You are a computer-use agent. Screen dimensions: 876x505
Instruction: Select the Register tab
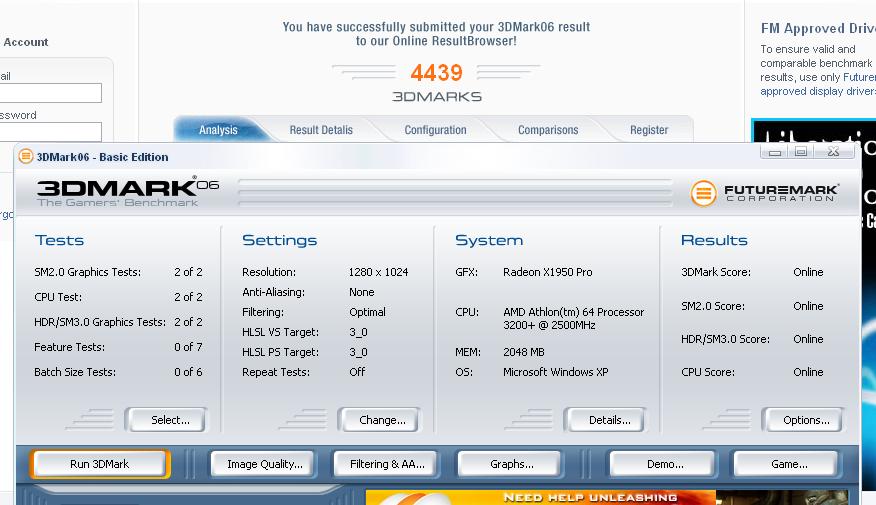(x=649, y=130)
